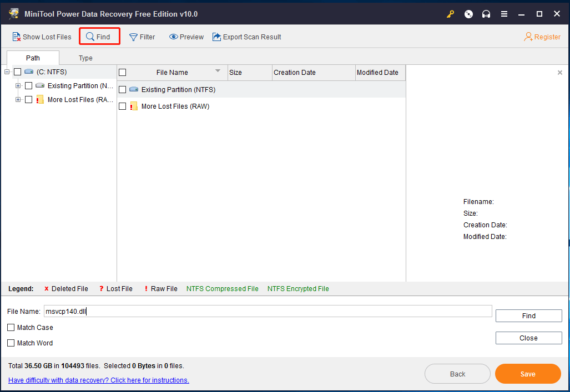Check More Lost Files checkbox in tree
Screen dimensions: 570x392
(29, 100)
